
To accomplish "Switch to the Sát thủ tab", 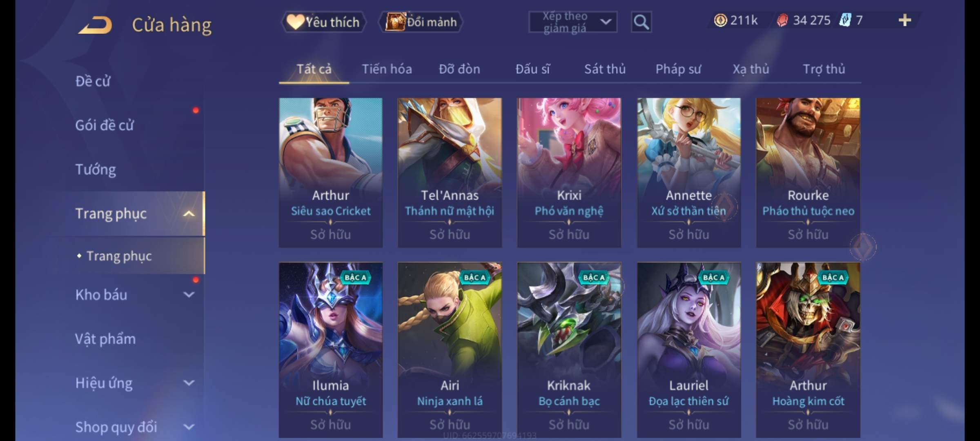I will (605, 69).
